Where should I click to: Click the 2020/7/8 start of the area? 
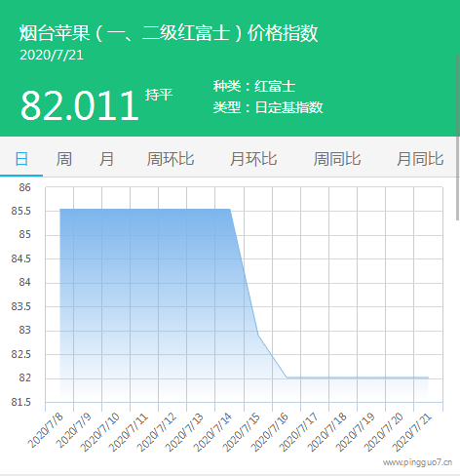[60, 210]
